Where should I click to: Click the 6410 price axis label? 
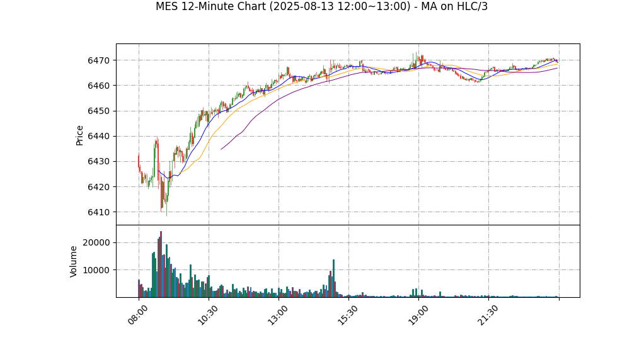99,213
